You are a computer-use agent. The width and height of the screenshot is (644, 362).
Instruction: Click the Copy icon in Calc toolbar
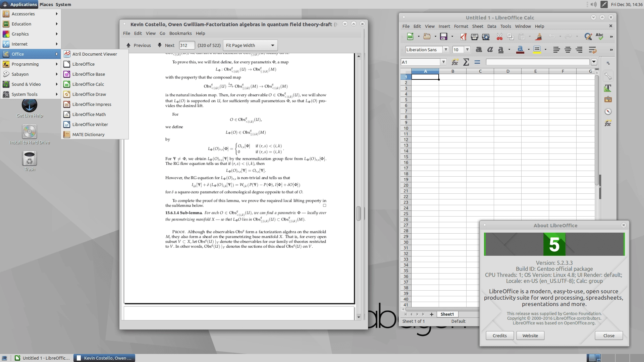(511, 37)
